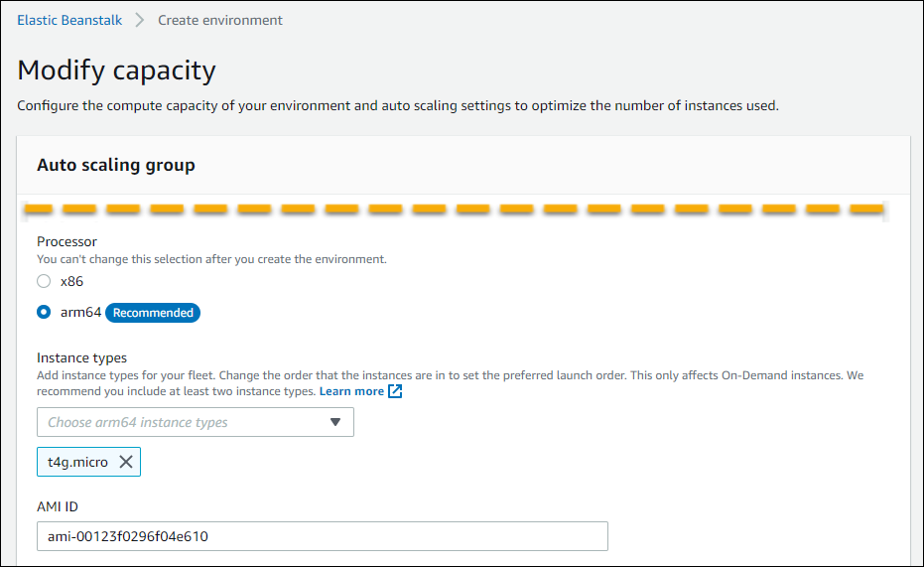Click the breadcrumb chevron separator
924x567 pixels.
click(x=140, y=20)
